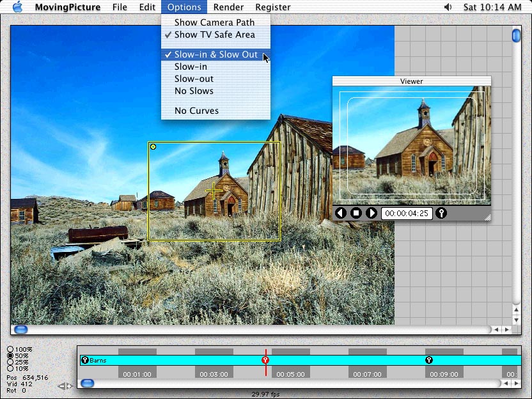
Task: Click the Viewer timecode field
Action: [x=406, y=213]
